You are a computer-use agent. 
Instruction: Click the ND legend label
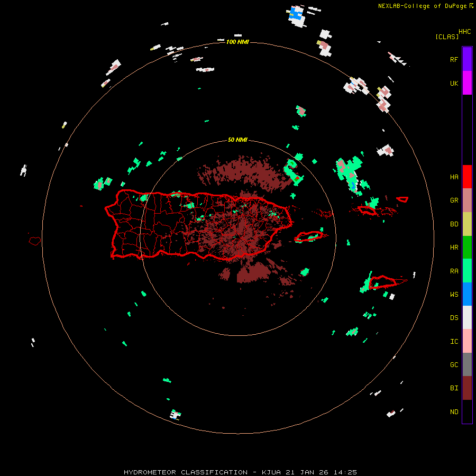pos(454,411)
